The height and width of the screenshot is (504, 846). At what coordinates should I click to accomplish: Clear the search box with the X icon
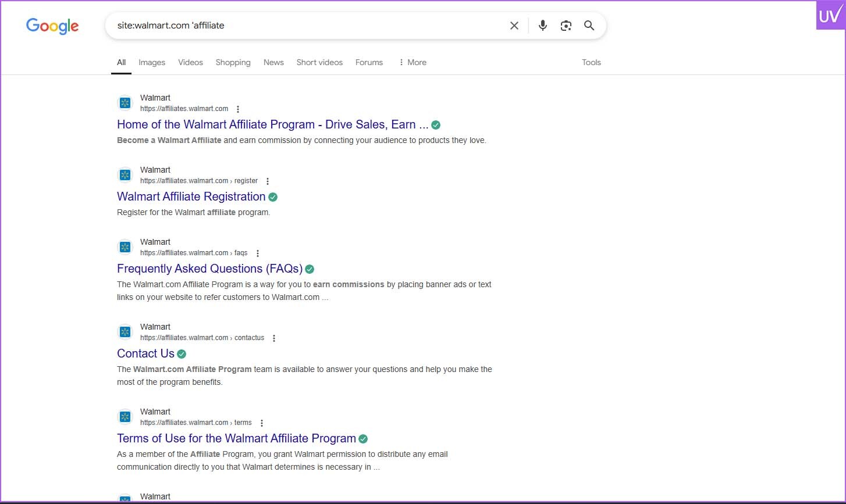point(514,26)
